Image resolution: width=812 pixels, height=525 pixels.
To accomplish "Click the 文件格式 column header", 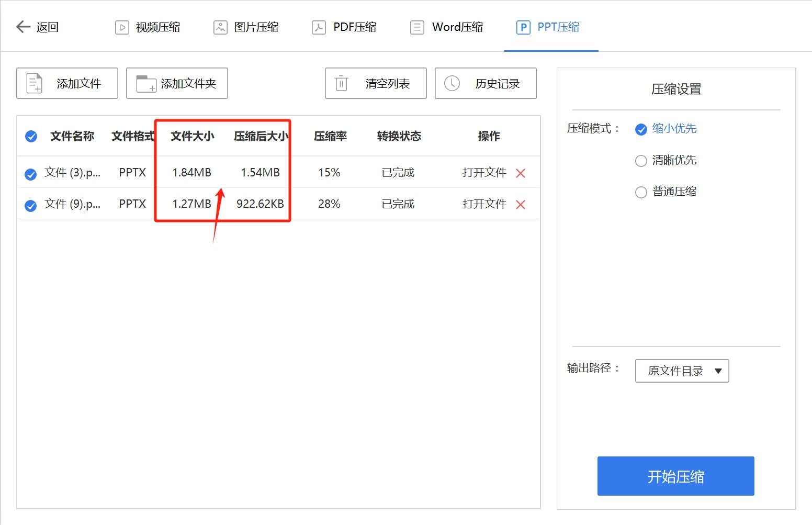I will 133,136.
